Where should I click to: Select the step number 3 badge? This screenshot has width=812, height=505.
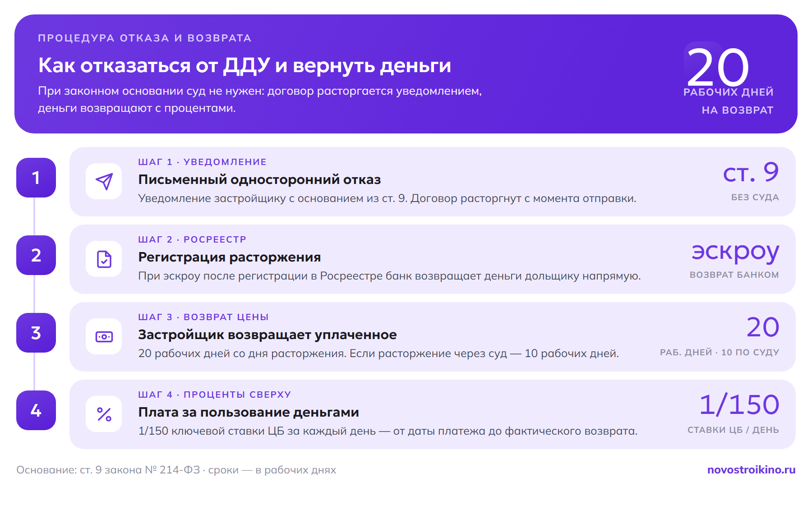[x=36, y=333]
